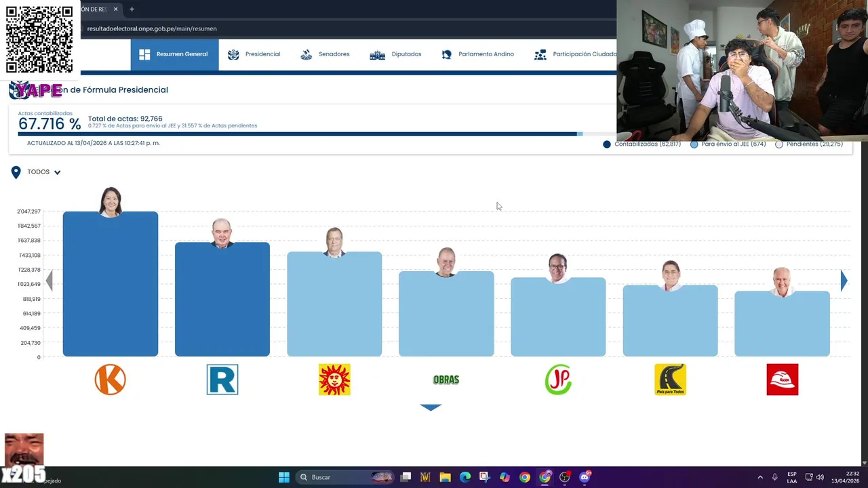Viewport: 868px width, 488px height.
Task: Open Microsoft Edge from the taskbar
Action: tap(465, 477)
